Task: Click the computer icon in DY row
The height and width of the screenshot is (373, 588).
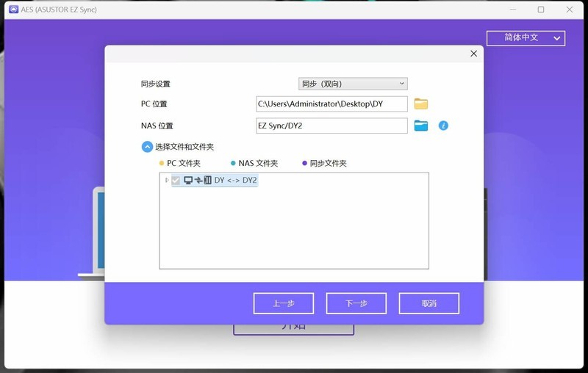Action: point(188,180)
